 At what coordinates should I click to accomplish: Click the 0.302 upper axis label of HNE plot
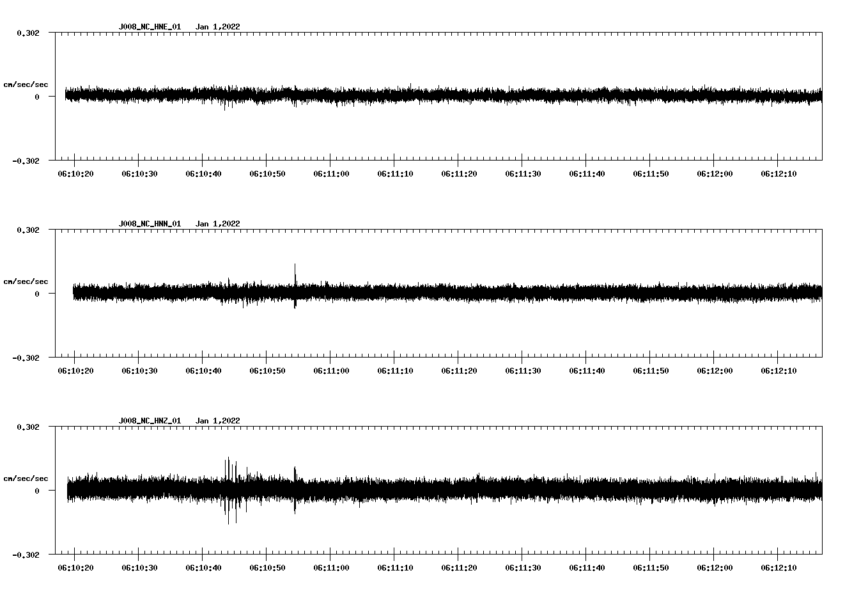pos(27,33)
